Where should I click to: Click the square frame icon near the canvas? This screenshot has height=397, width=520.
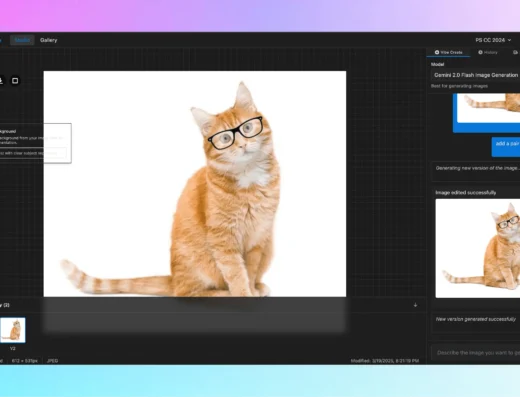[x=15, y=81]
